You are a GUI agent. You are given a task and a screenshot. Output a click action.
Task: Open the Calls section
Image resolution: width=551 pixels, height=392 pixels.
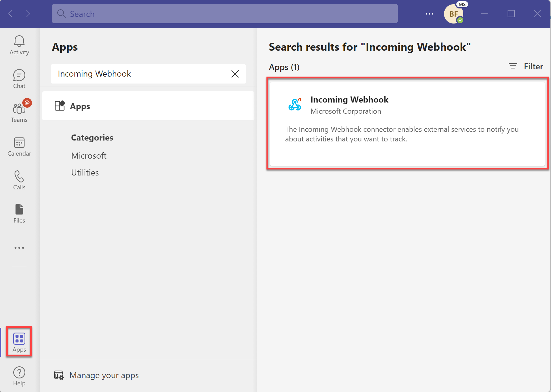19,180
